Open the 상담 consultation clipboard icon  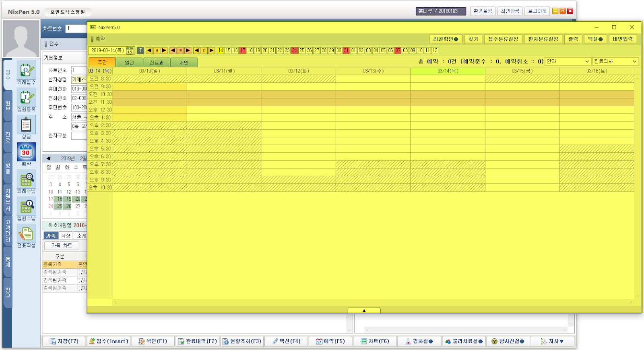click(26, 125)
